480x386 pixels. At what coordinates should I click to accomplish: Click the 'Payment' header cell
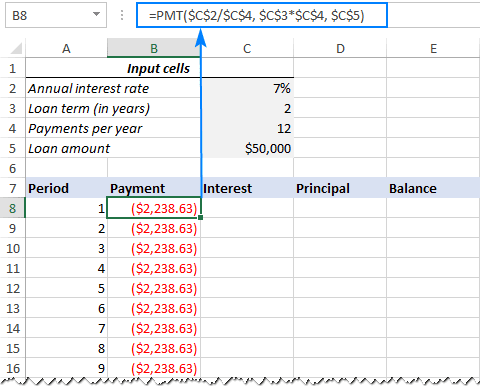pos(154,188)
